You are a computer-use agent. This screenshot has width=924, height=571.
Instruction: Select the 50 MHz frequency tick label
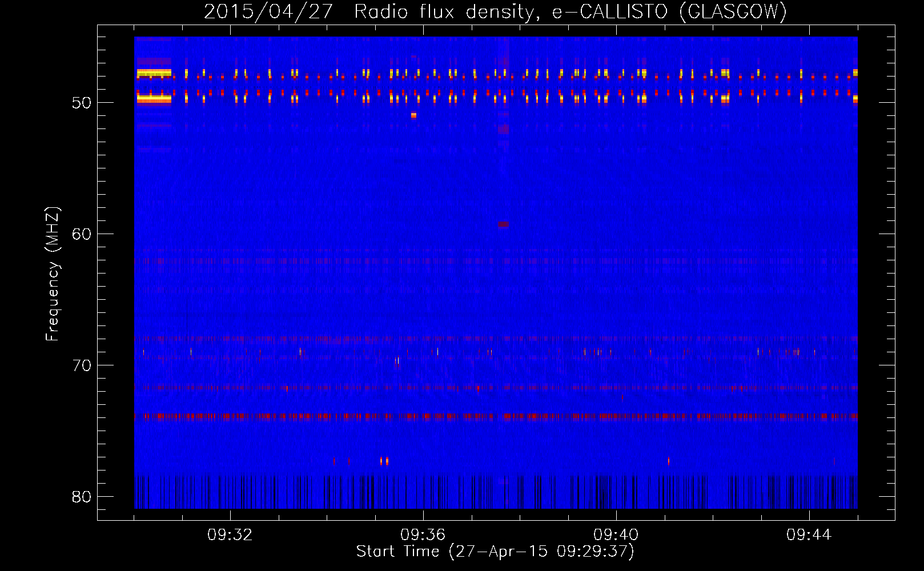[x=82, y=103]
